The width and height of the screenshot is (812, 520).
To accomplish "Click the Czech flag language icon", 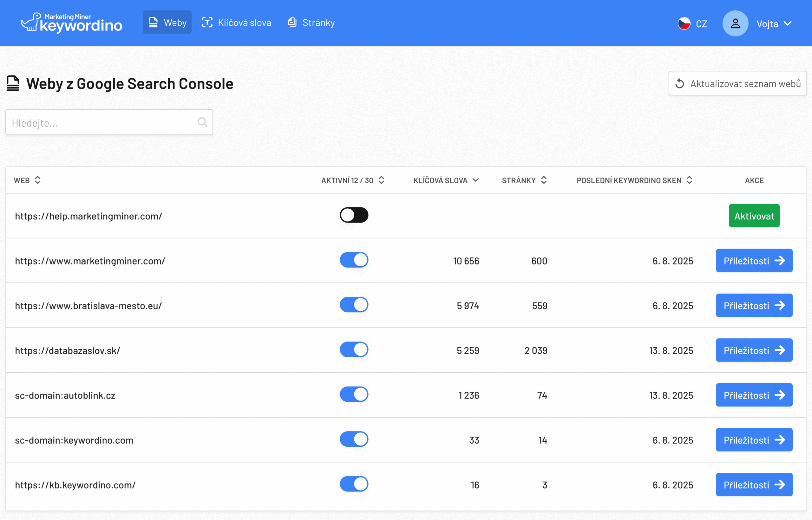I will click(x=684, y=24).
